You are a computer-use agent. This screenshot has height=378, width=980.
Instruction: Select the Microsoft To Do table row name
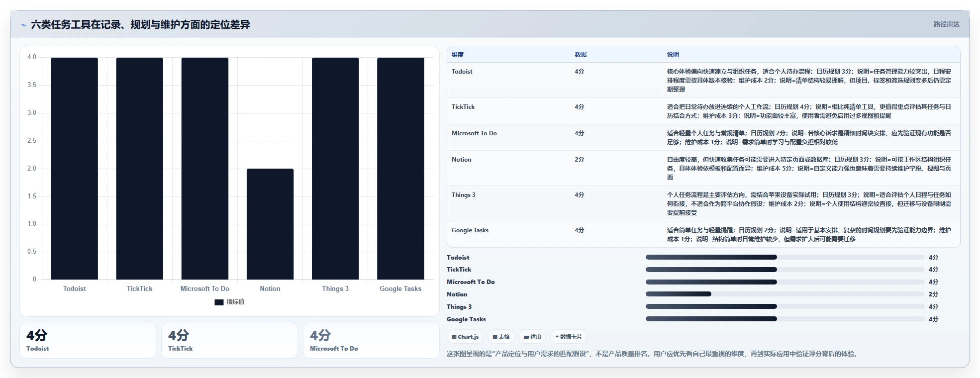coord(474,133)
